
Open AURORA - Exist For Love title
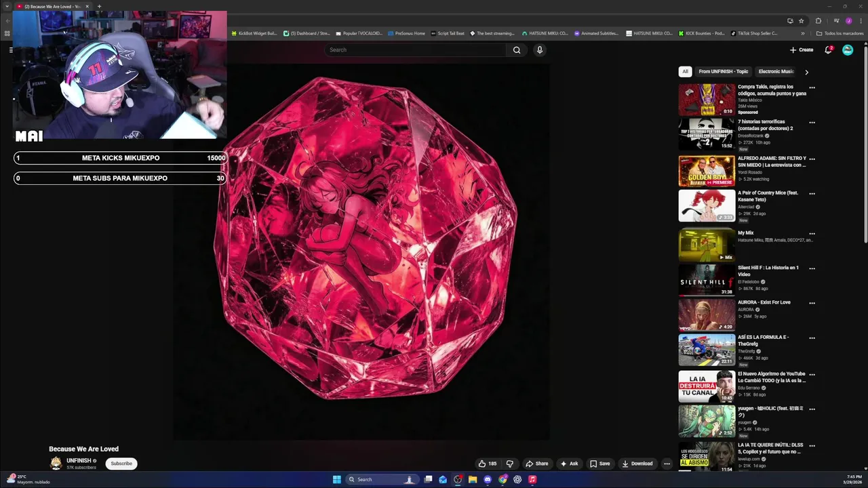pos(764,302)
